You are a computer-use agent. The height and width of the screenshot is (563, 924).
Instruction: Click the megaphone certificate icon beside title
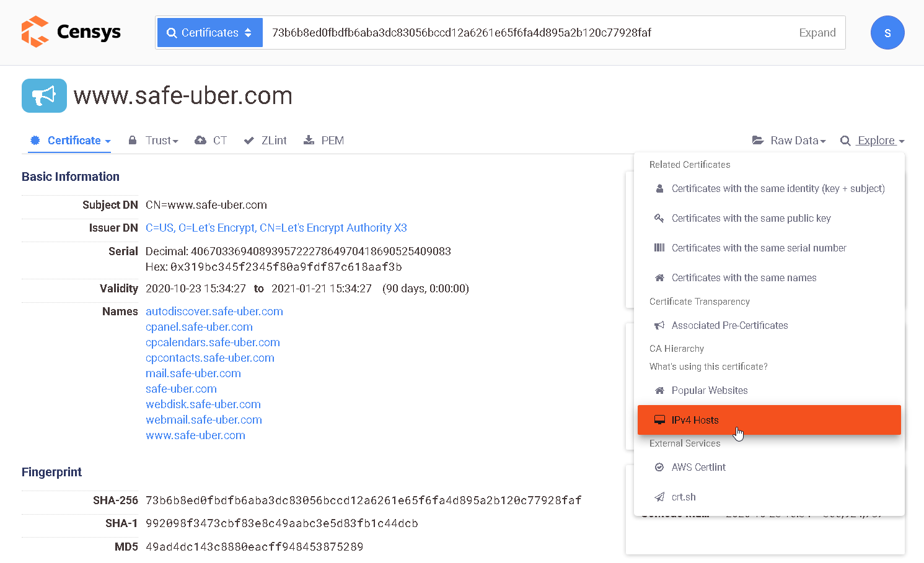[44, 95]
